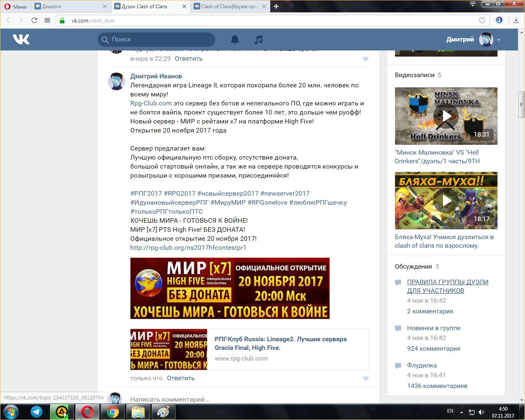
Task: Click the VK logo
Action: tap(21, 39)
